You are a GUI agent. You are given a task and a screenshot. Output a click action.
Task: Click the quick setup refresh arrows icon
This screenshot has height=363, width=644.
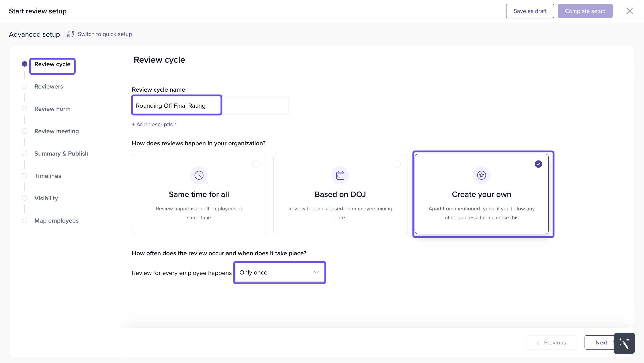click(x=70, y=34)
